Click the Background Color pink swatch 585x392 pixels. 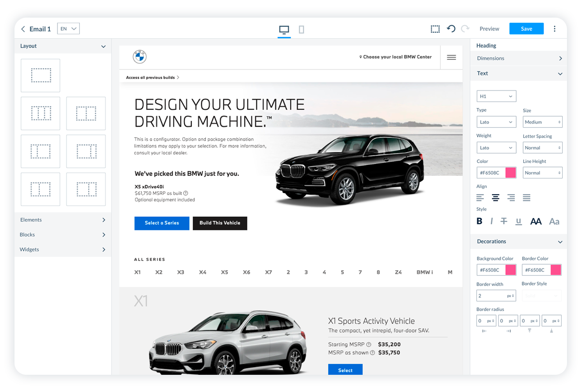coord(511,270)
